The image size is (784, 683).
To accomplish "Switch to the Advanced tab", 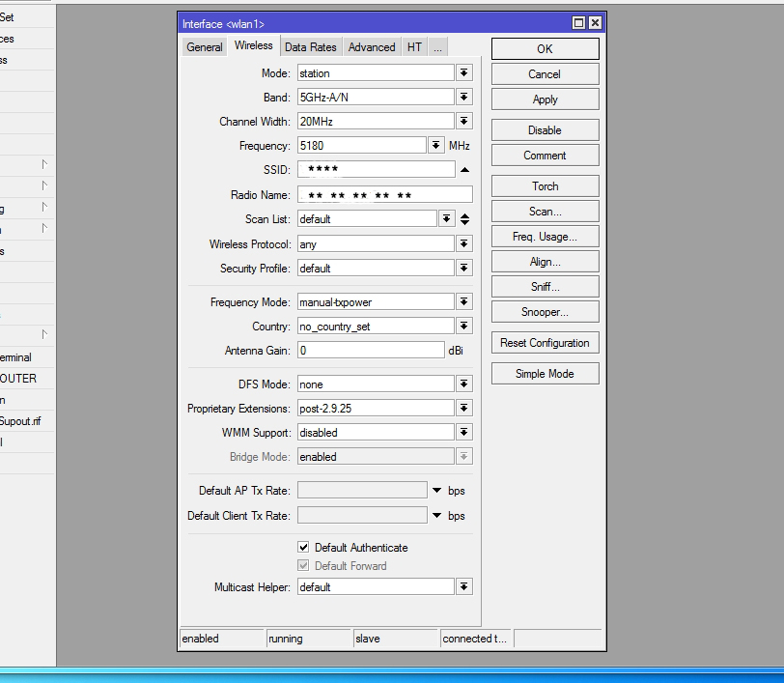I will (372, 47).
